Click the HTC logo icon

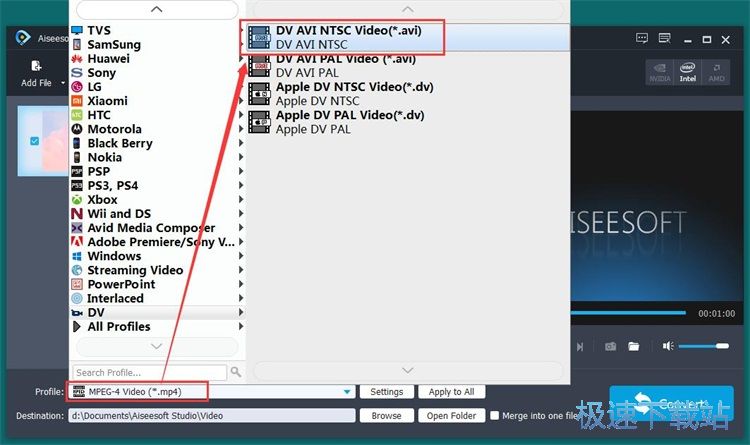pos(77,115)
